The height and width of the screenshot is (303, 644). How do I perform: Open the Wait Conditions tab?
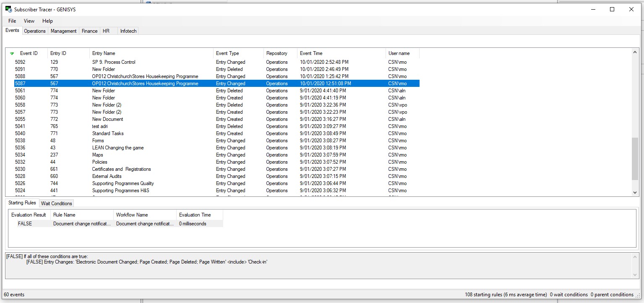(x=57, y=204)
